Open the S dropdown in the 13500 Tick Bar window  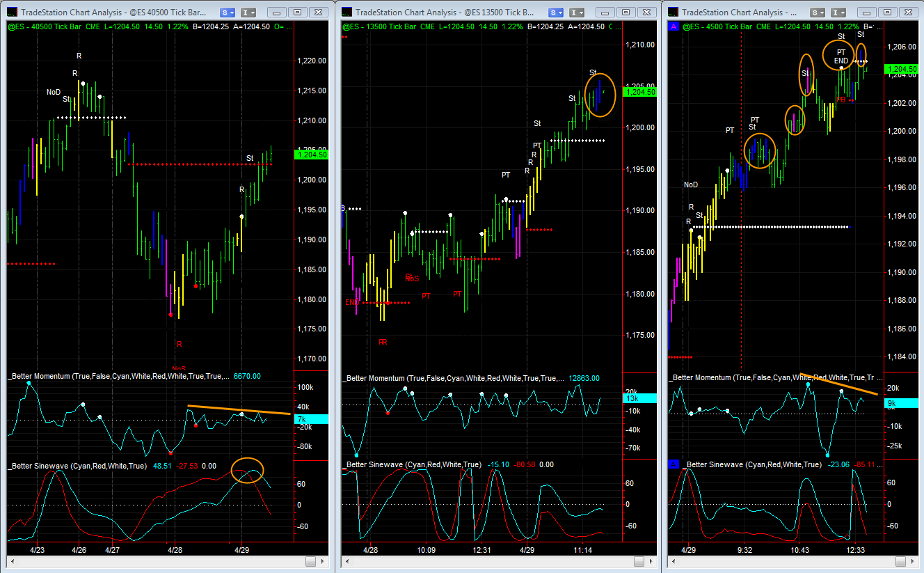[x=556, y=13]
